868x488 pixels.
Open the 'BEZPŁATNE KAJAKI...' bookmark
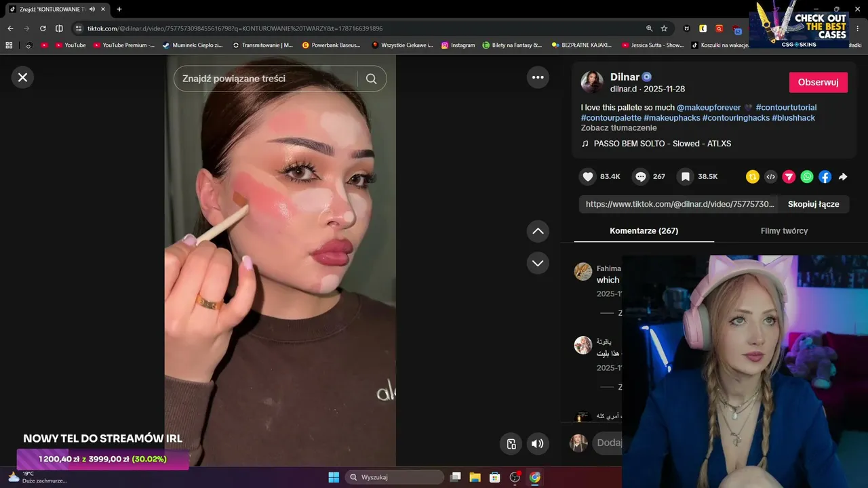pos(583,45)
